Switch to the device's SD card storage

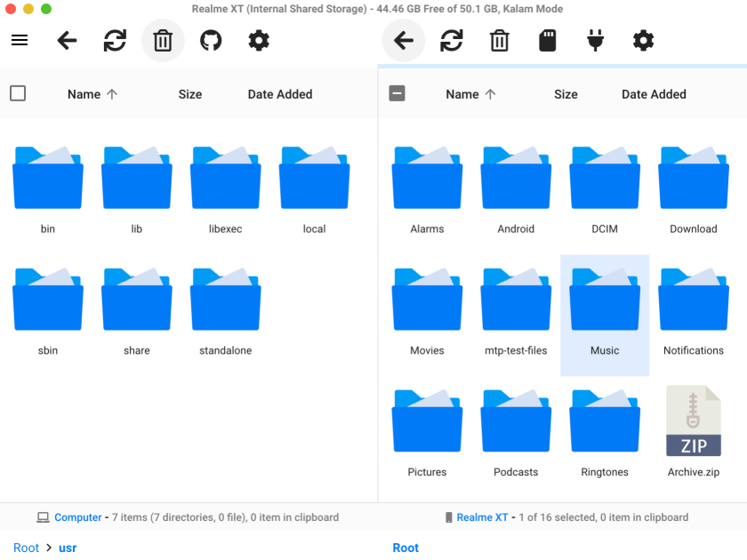(x=547, y=40)
